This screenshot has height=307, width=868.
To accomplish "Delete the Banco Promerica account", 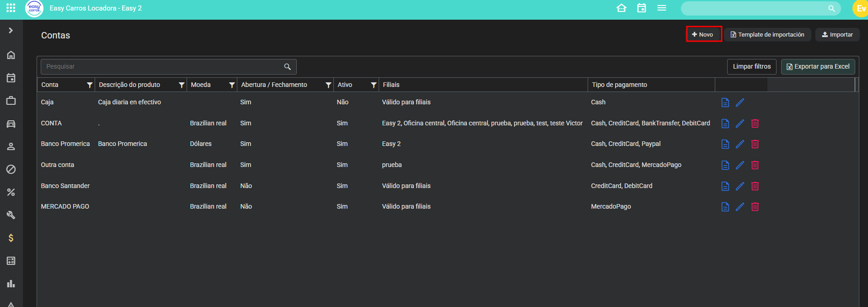I will [x=755, y=144].
